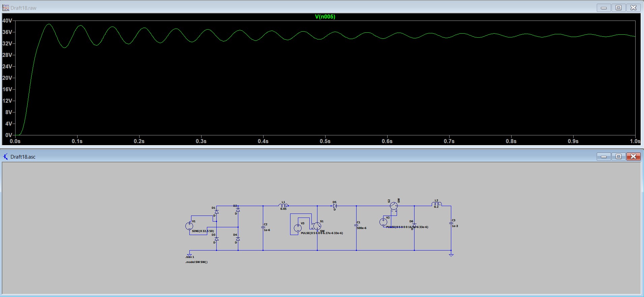Select the L2 inductor symbol

pyautogui.click(x=436, y=204)
